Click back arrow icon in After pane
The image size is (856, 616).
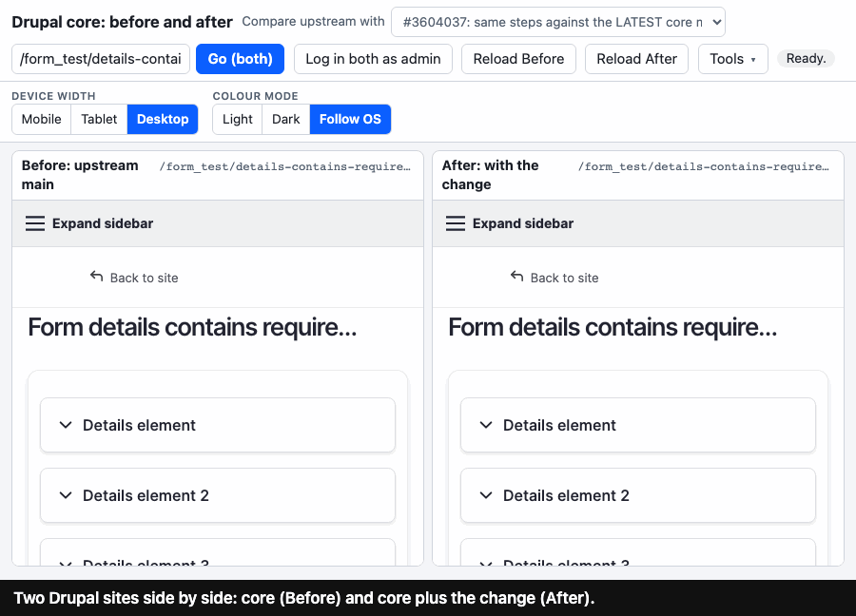[517, 277]
